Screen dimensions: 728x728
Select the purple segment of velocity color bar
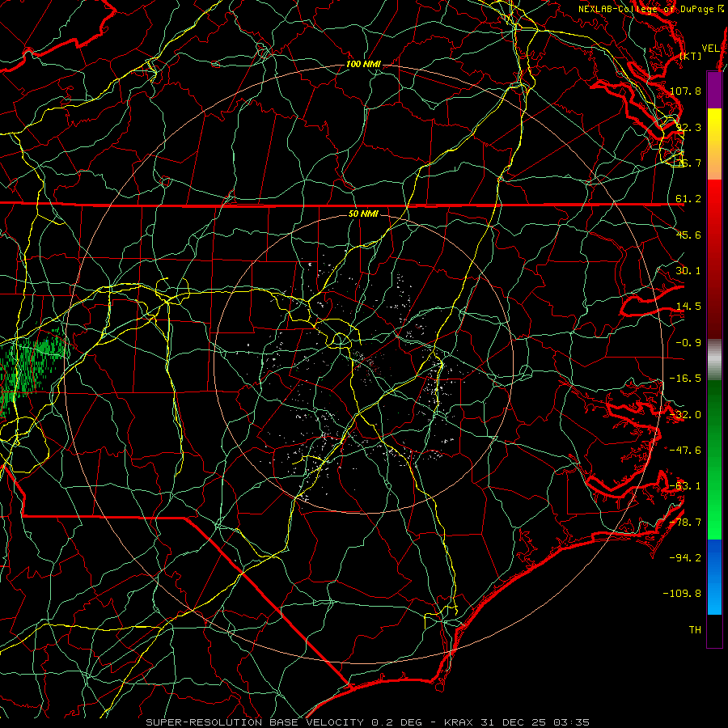(714, 90)
